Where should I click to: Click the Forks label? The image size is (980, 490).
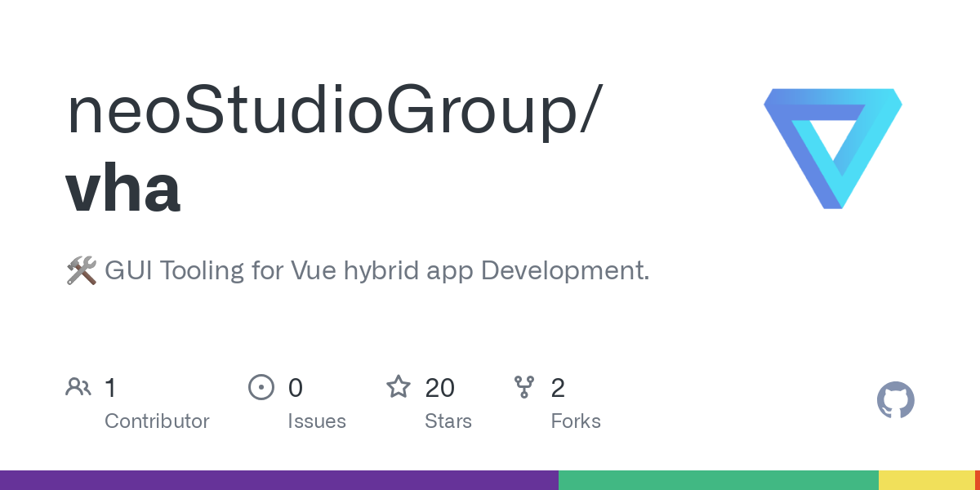click(x=576, y=421)
